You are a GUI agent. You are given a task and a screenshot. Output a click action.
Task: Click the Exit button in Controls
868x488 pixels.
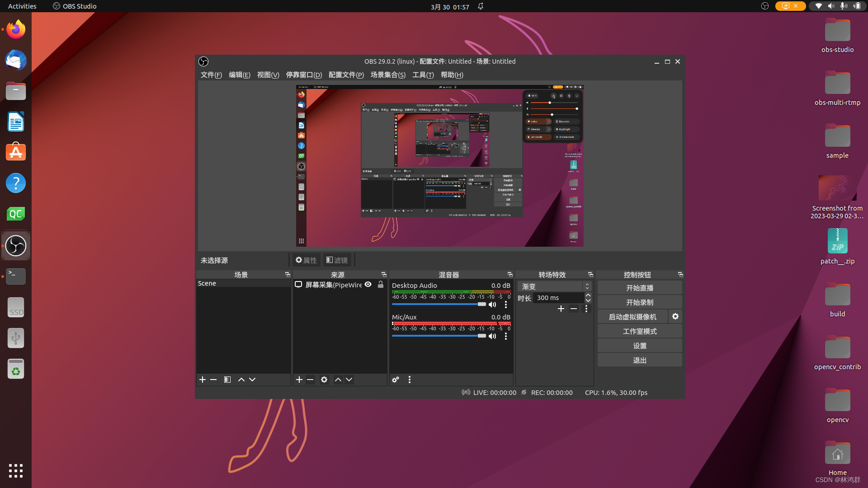640,360
